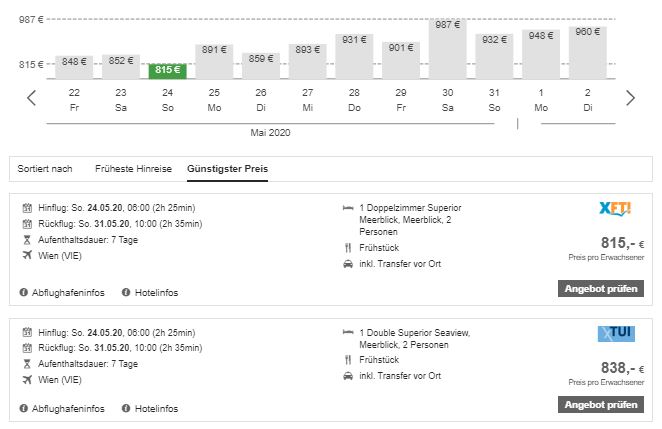Click info icon beside second Abflughafeninfos
This screenshot has width=662, height=429.
(x=24, y=408)
